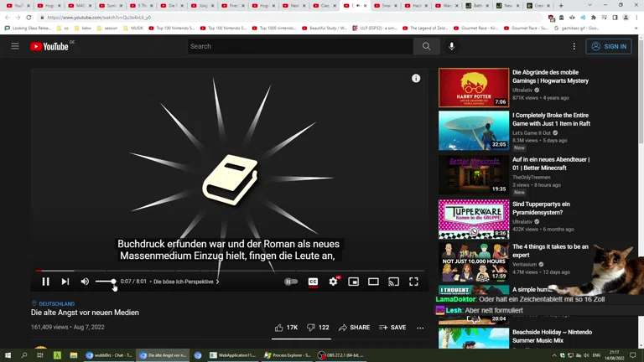Viewport: 644px width, 362px height.
Task: Cast video to a TV
Action: point(393,282)
